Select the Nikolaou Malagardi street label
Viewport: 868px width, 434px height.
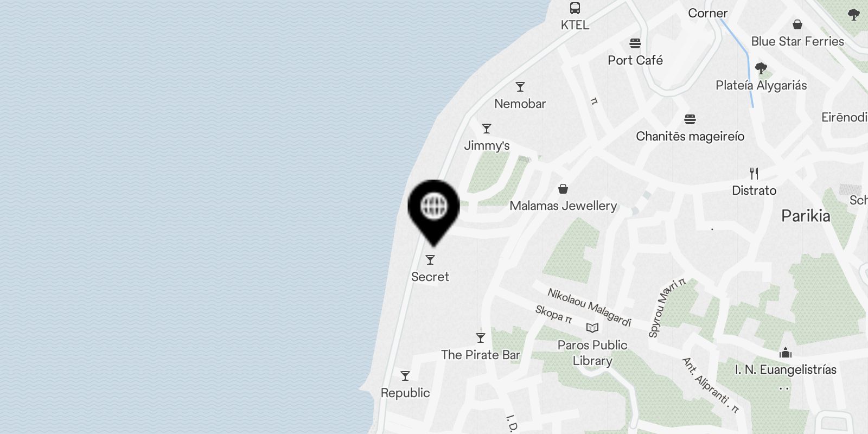[589, 308]
